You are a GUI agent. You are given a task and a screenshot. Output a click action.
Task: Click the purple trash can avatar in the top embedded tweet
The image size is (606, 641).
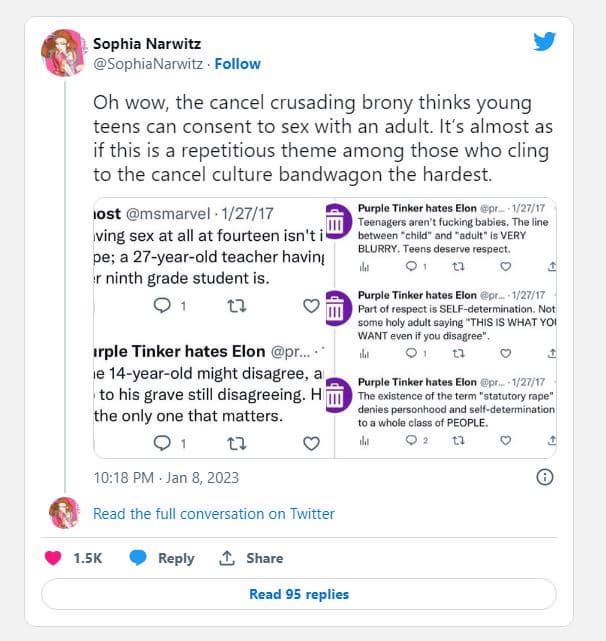[x=338, y=220]
